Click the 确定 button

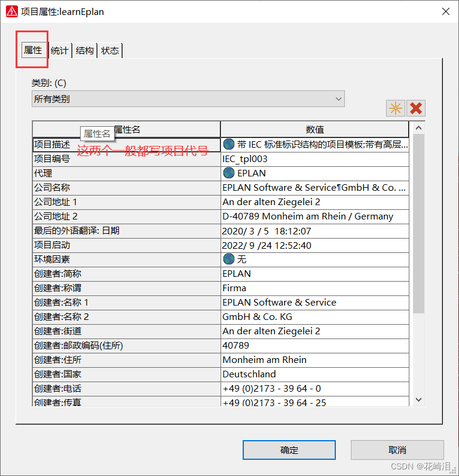pyautogui.click(x=289, y=450)
